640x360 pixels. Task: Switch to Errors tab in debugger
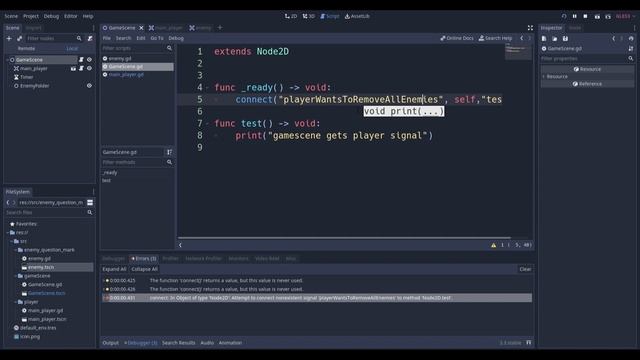pyautogui.click(x=144, y=259)
